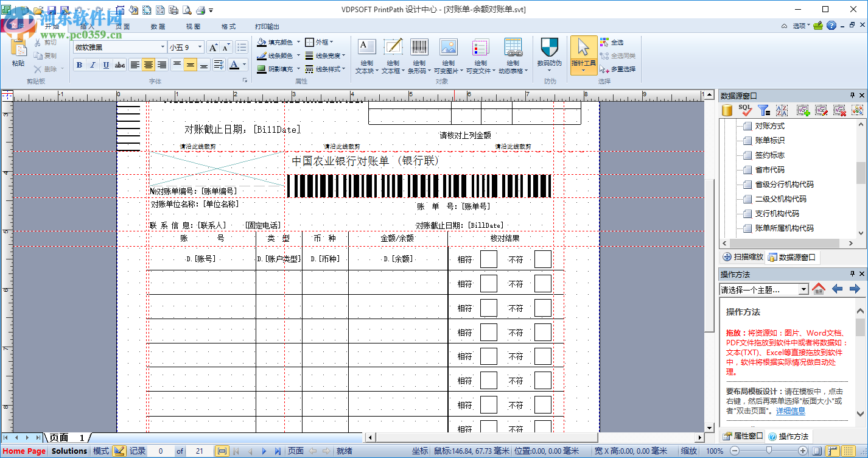Open the Line Width (线条宽度) dropdown

click(x=326, y=55)
